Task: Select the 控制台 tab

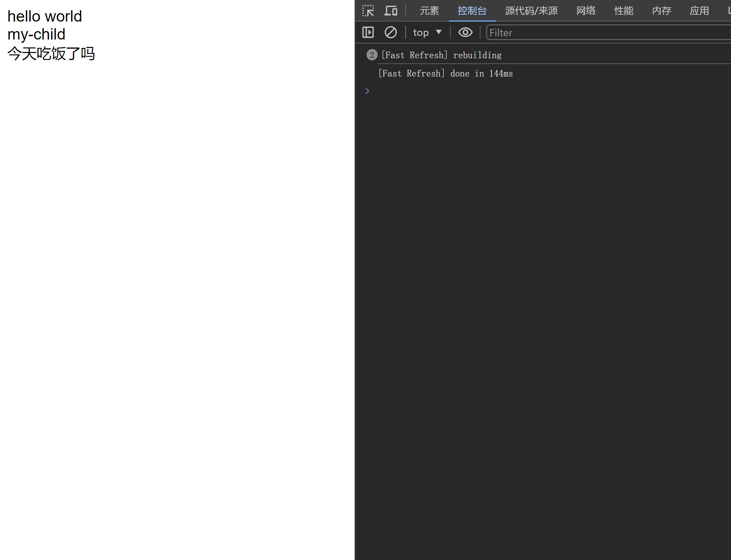Action: [472, 11]
